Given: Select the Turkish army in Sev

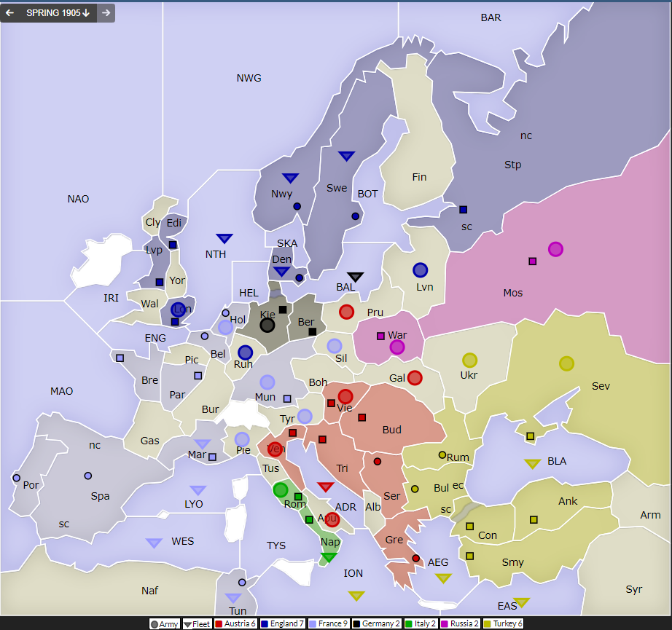Looking at the screenshot, I should pyautogui.click(x=566, y=363).
